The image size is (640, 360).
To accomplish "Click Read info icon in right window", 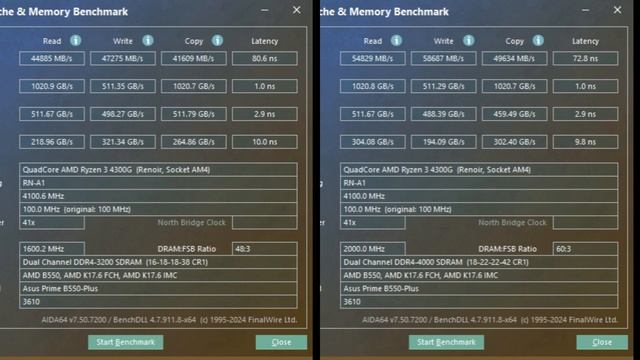I will (396, 40).
